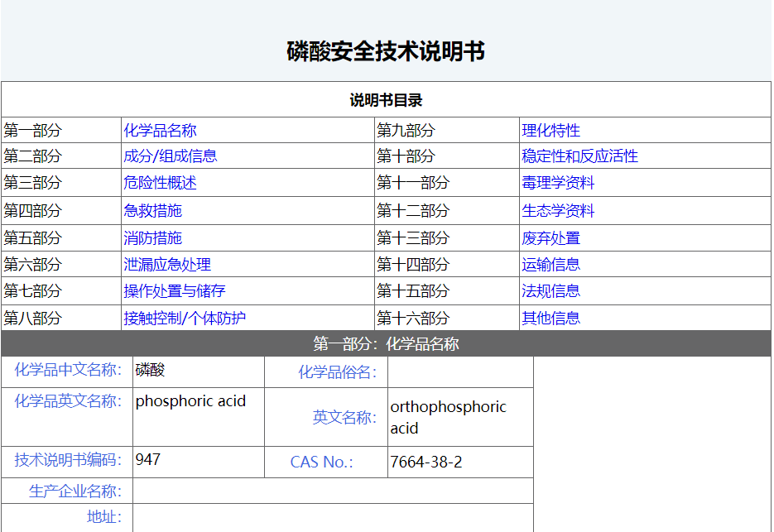Open the 理化特性 link

tap(550, 130)
